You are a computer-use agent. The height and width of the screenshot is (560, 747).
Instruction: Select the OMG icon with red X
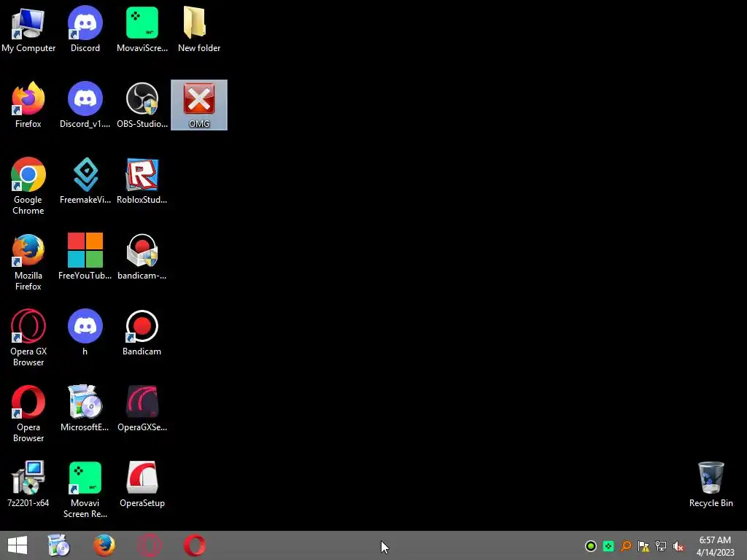pos(199,105)
